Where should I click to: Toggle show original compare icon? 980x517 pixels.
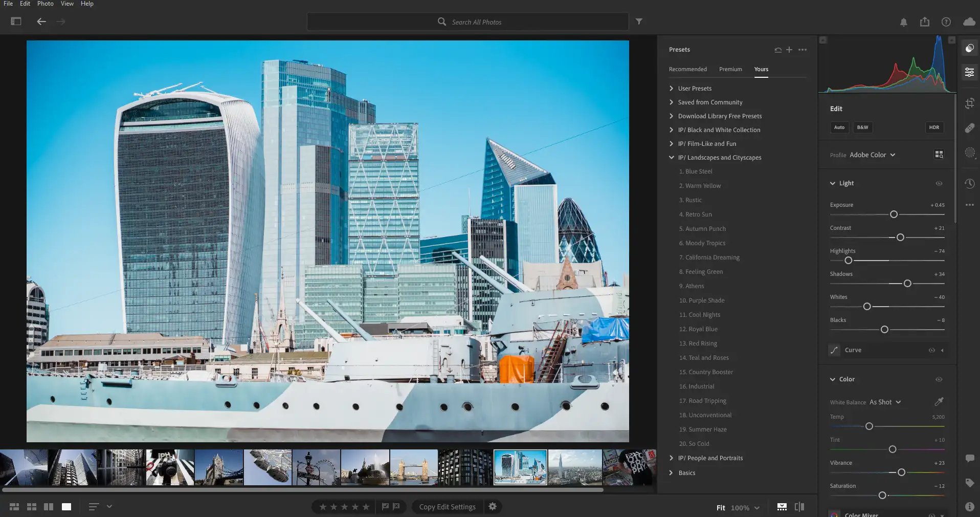click(799, 507)
